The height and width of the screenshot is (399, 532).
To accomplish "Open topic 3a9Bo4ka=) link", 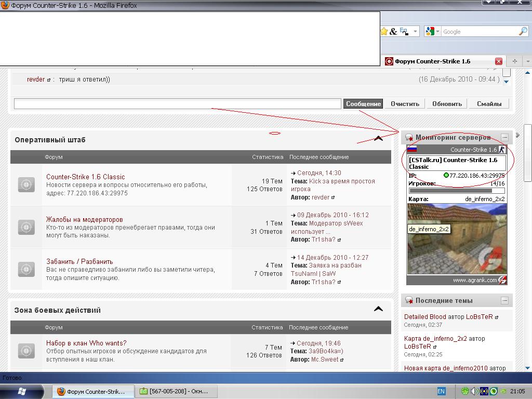I will (x=326, y=351).
